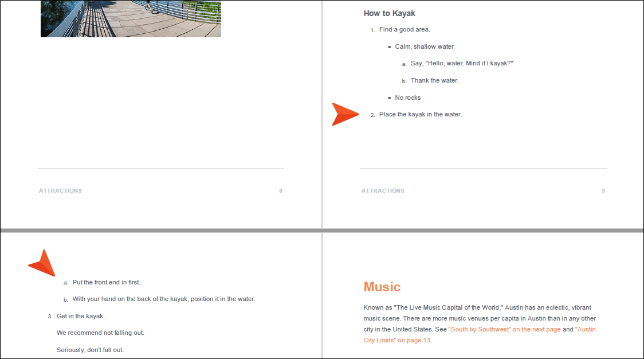Click the orange arrow beside step 2
The height and width of the screenshot is (359, 644).
point(345,114)
